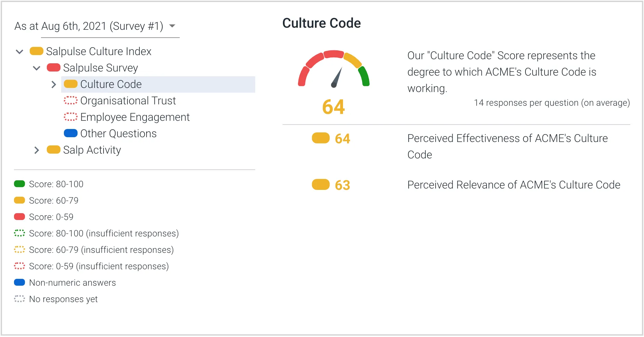644x337 pixels.
Task: Click the Culture Code gauge chart
Action: 334,69
